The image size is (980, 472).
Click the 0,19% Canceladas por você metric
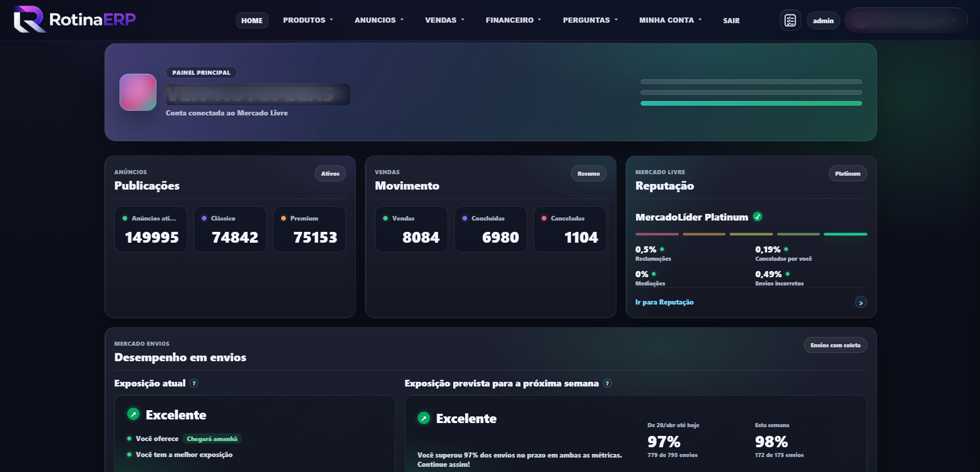783,253
